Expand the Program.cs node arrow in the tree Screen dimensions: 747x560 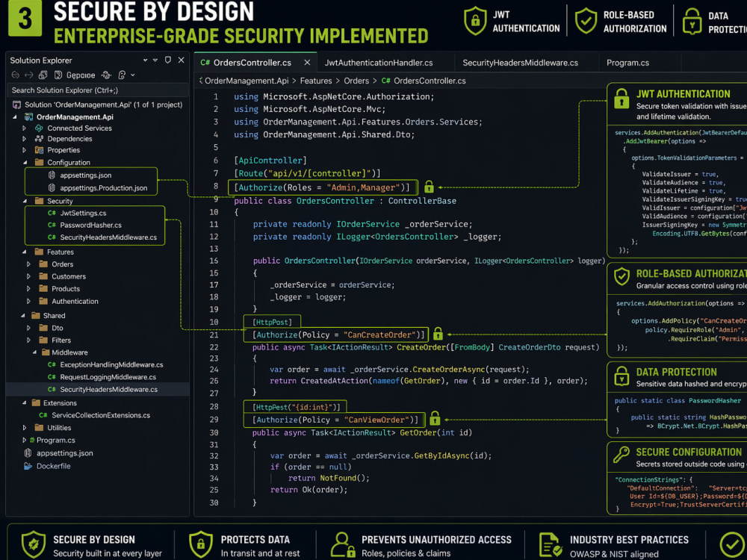click(25, 440)
